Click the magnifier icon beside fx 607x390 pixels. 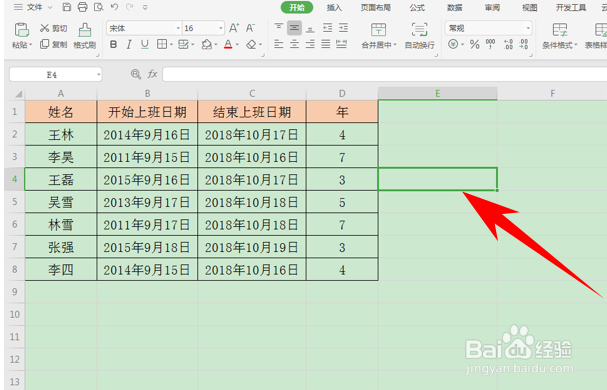click(135, 74)
